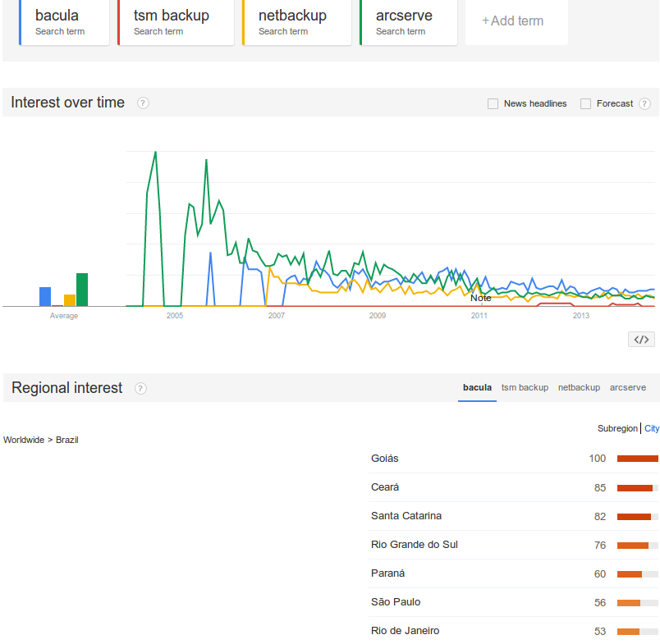
Task: Click the Ceará interest bar
Action: 637,488
